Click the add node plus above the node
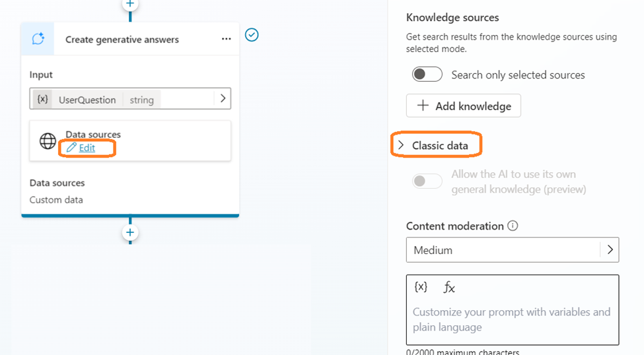 pos(130,4)
